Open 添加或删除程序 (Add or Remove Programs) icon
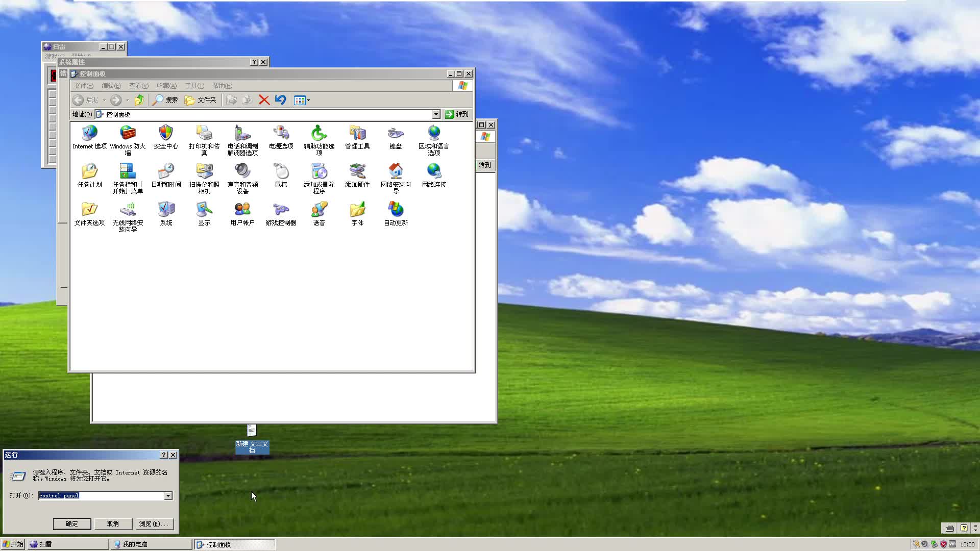This screenshot has height=551, width=980. pos(319,172)
